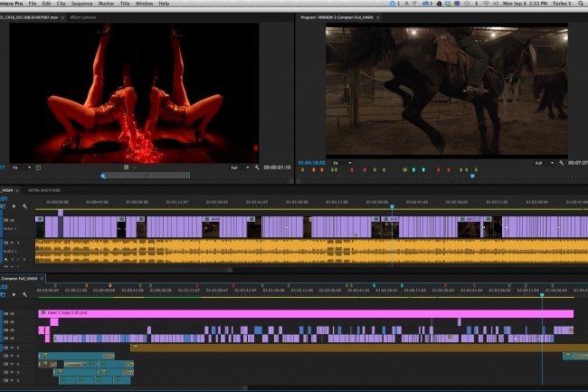Select the Layer 2 copy/1.85.psd clip
Viewport: 588px width, 392px height.
tap(306, 313)
